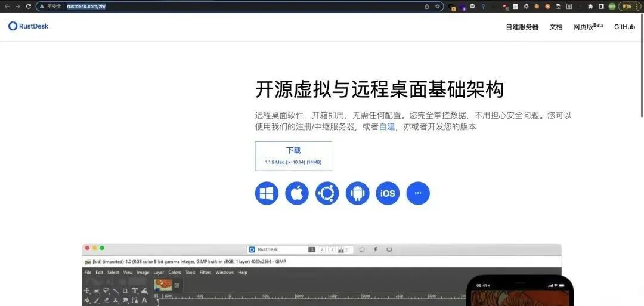Choose the Ubuntu Linux download icon
The width and height of the screenshot is (644, 306).
click(x=327, y=193)
